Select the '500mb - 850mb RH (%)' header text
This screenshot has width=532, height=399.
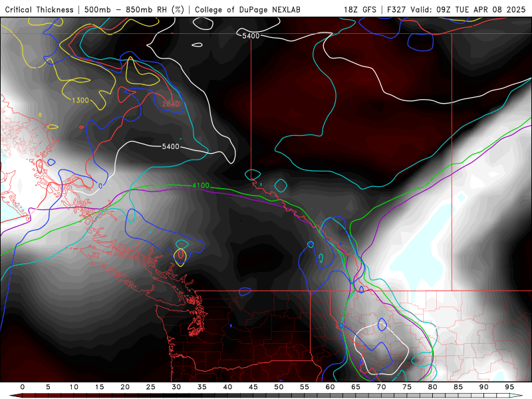click(x=134, y=9)
